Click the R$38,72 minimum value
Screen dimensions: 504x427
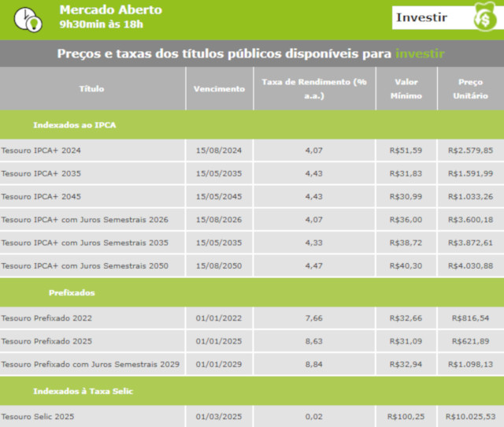click(406, 243)
